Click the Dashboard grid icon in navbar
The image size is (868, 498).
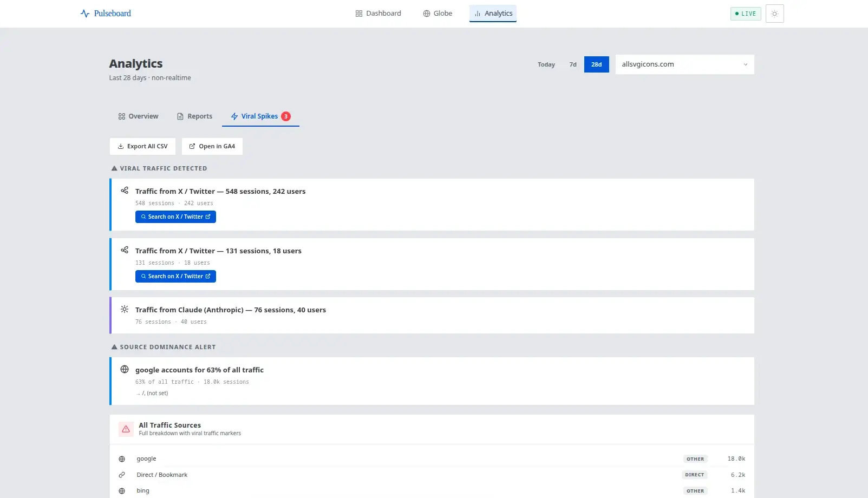point(358,14)
